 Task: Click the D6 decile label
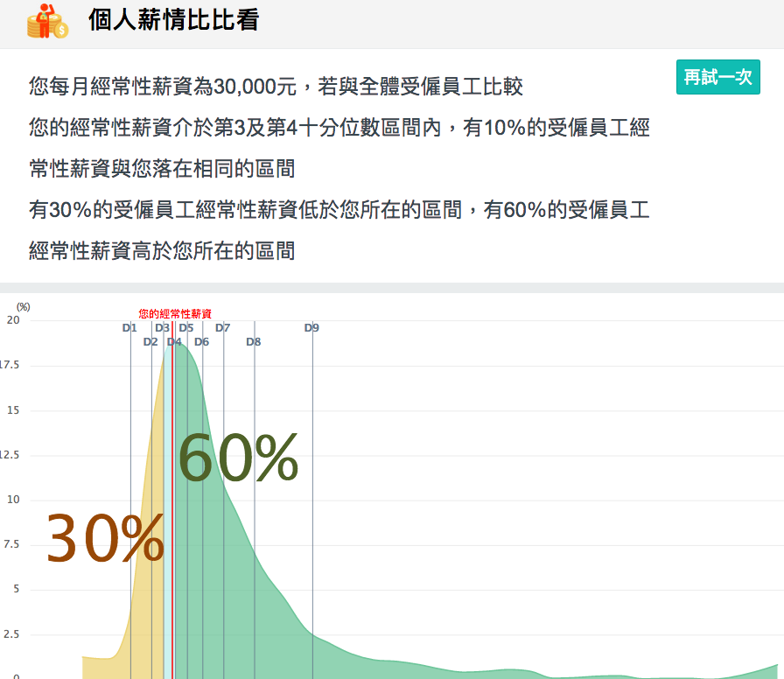(x=201, y=342)
